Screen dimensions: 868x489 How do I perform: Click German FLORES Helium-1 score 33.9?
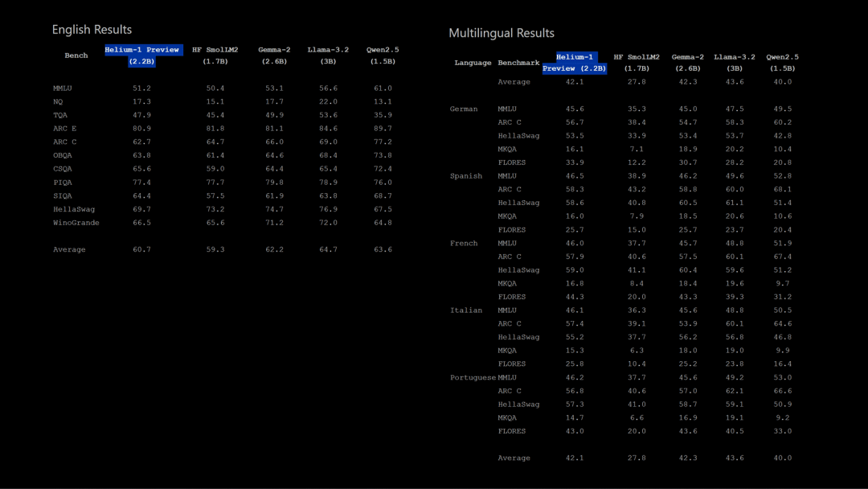575,162
